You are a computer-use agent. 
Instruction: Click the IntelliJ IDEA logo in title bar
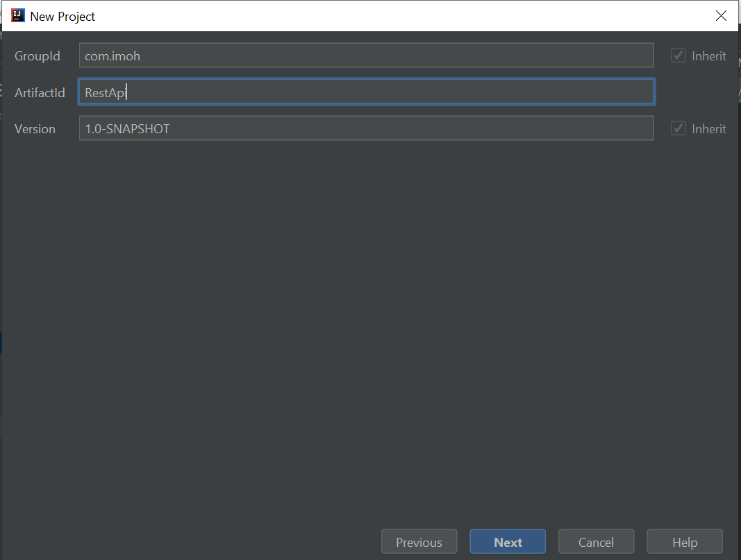click(x=17, y=15)
